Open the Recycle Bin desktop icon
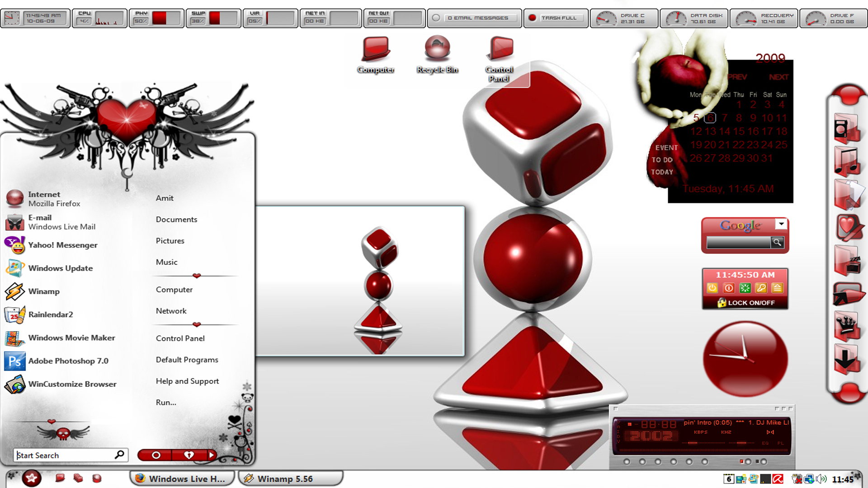Image resolution: width=868 pixels, height=488 pixels. point(437,55)
